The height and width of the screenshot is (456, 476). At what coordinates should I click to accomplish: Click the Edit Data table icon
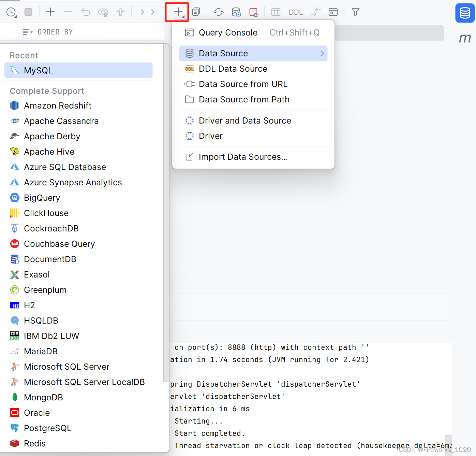[x=276, y=12]
